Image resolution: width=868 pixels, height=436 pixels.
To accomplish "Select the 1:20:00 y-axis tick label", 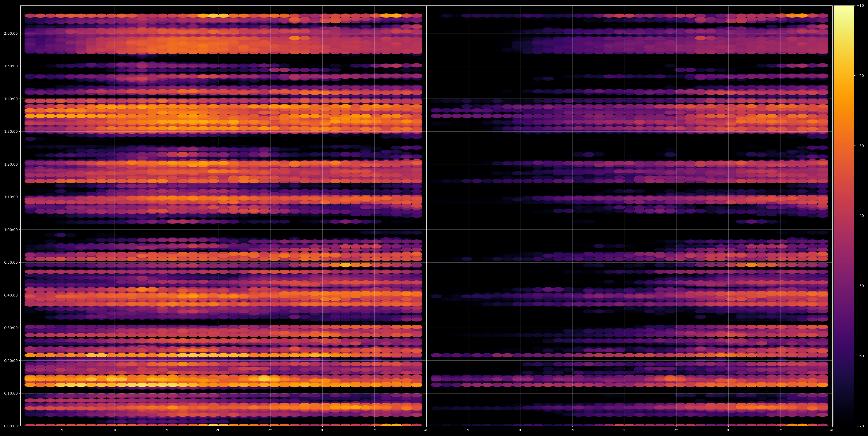I will 11,164.
